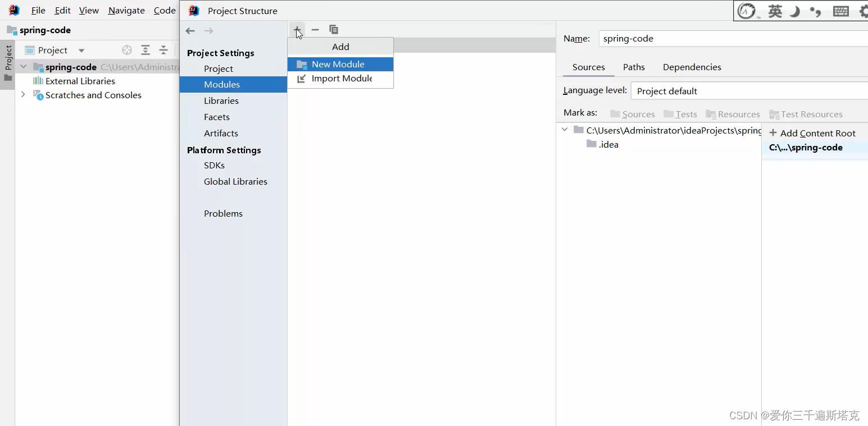
Task: Click the Collapse All icon in Project panel
Action: (x=163, y=50)
